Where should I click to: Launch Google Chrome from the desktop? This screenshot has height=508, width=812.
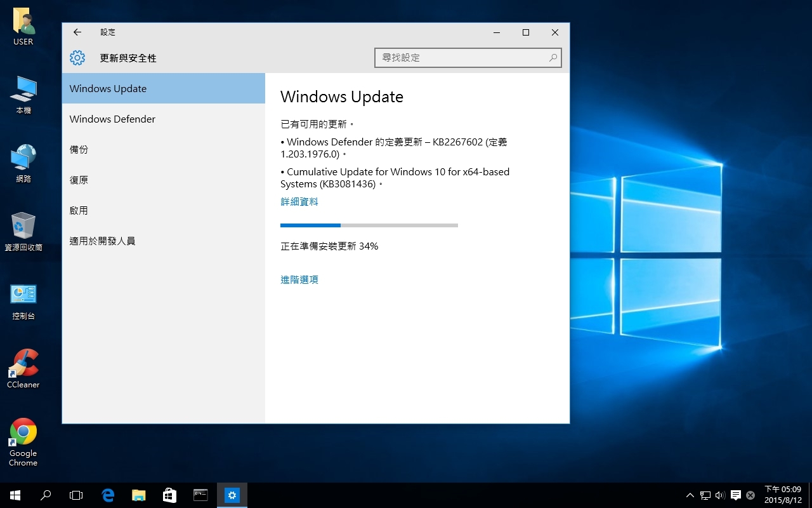tap(23, 443)
